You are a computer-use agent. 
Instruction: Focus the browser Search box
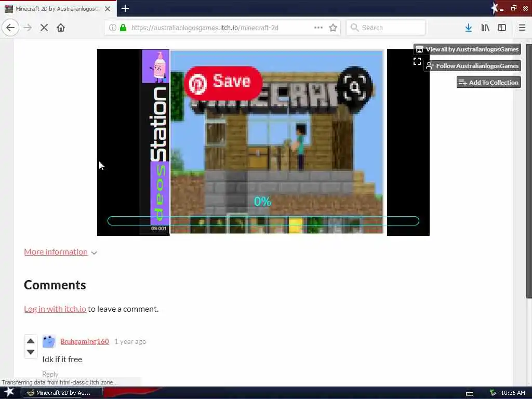coord(386,28)
